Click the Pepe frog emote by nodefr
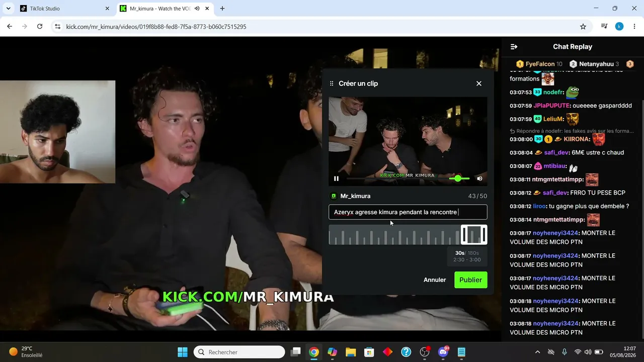644x362 pixels. pyautogui.click(x=573, y=92)
